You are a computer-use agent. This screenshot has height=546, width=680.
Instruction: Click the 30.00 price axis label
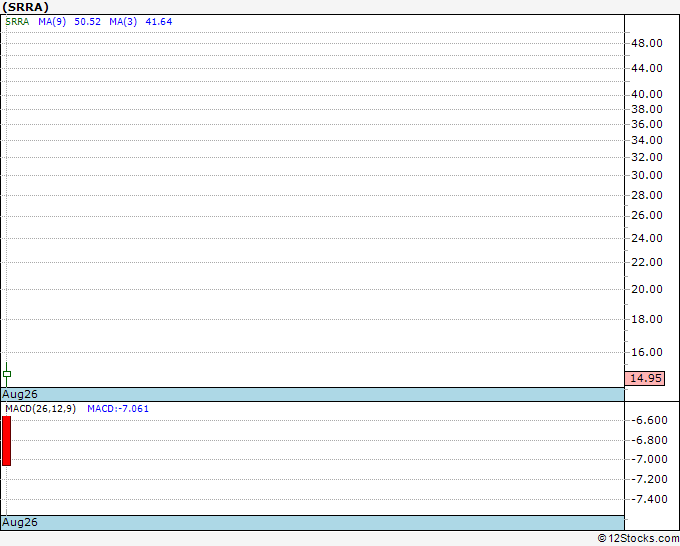click(x=647, y=175)
